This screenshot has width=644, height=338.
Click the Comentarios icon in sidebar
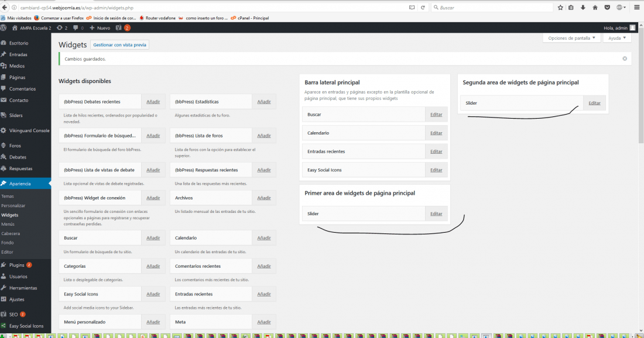click(4, 89)
